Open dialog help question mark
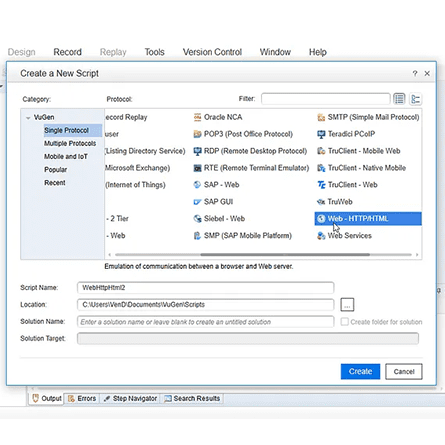Viewport: 445px width, 445px height. [415, 73]
